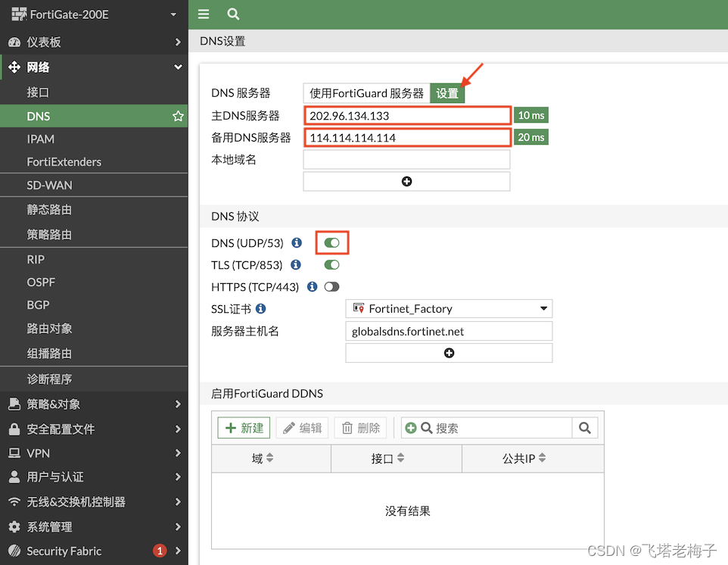Sort the 公共IP column

point(543,457)
